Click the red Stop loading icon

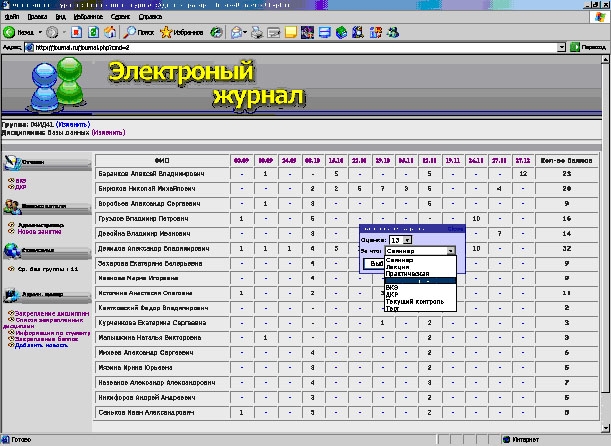tap(78, 33)
